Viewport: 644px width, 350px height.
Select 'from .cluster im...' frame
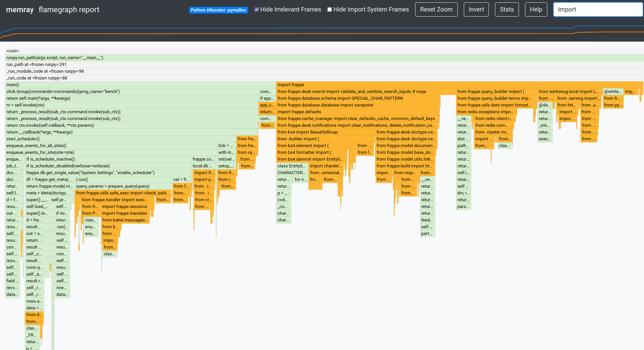tap(494, 132)
